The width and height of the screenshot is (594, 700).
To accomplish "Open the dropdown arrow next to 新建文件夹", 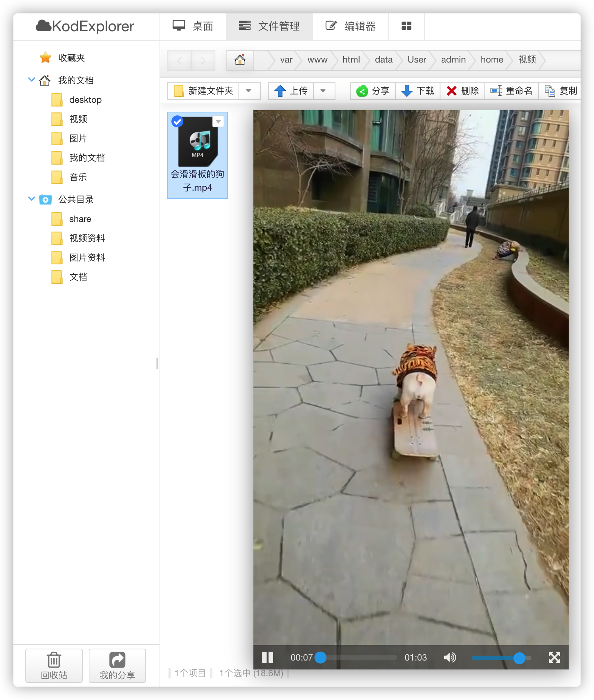I will [249, 91].
